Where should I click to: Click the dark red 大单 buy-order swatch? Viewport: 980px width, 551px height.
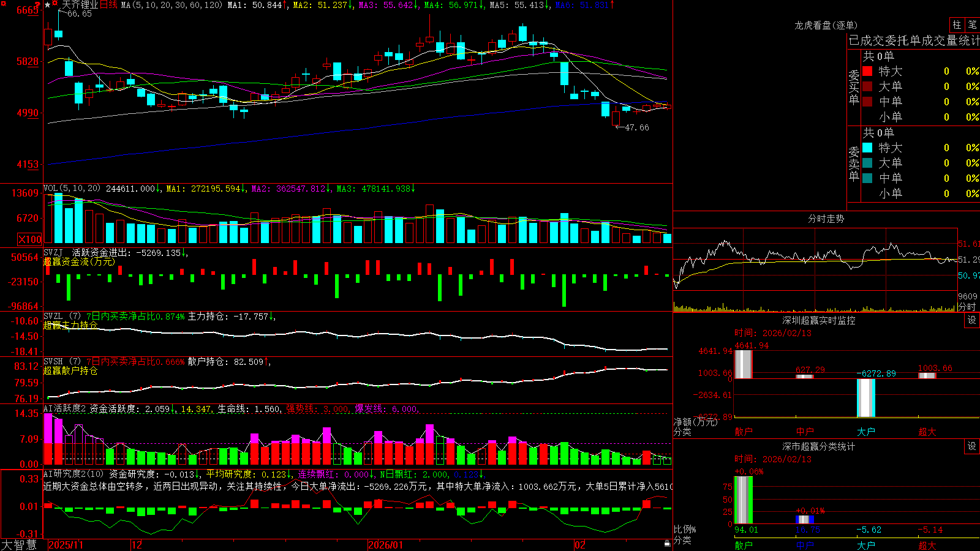pos(867,86)
